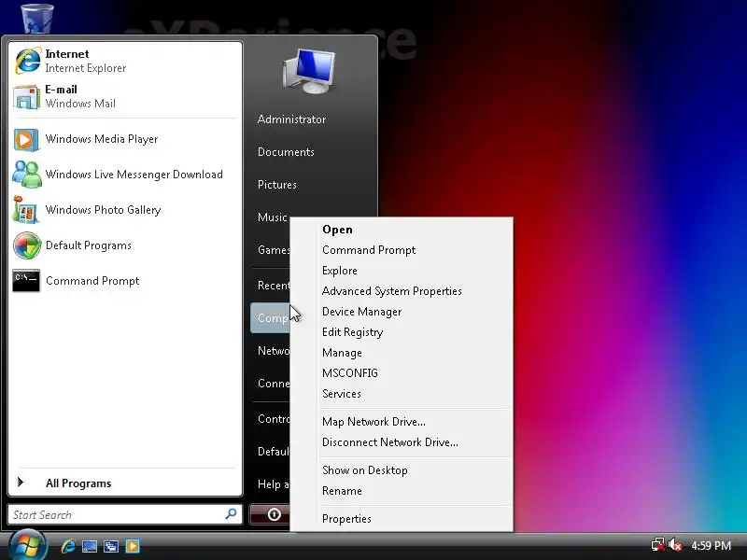747x560 pixels.
Task: Click the Connect To entry
Action: (273, 384)
